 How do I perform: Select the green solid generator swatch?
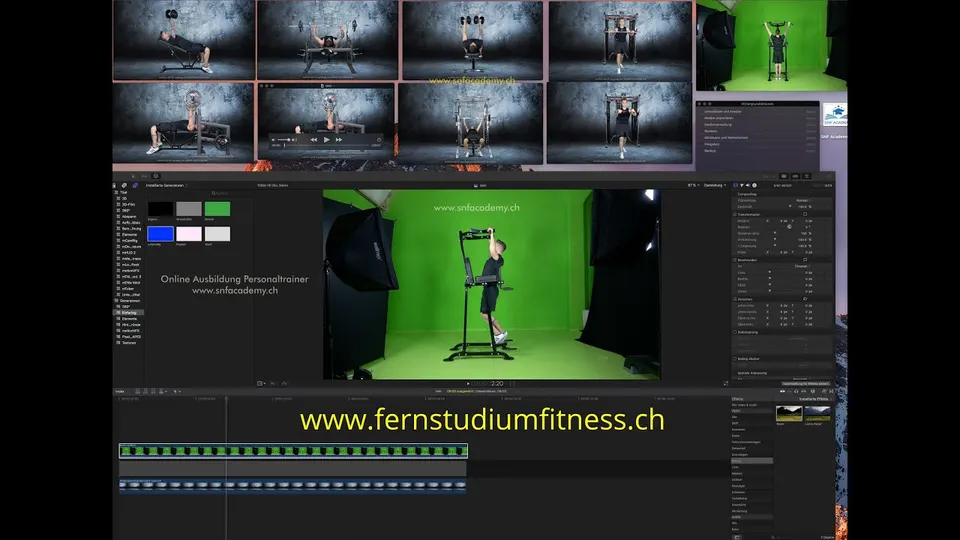pos(217,209)
